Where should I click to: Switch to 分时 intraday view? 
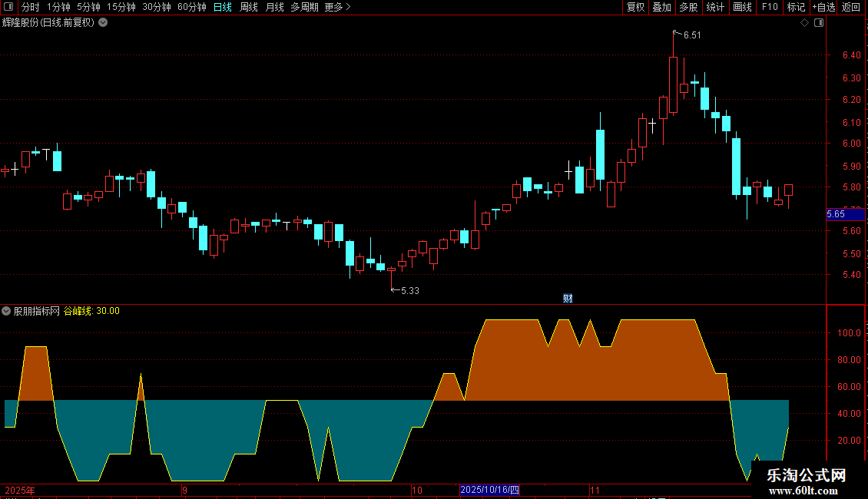pos(31,7)
